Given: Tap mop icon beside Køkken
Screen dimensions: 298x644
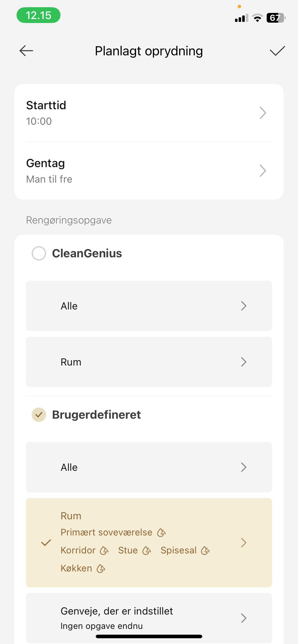Looking at the screenshot, I should point(101,568).
